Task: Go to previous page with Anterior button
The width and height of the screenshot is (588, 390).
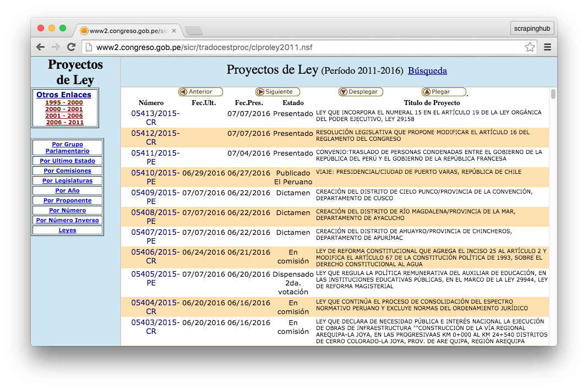Action: (x=200, y=92)
